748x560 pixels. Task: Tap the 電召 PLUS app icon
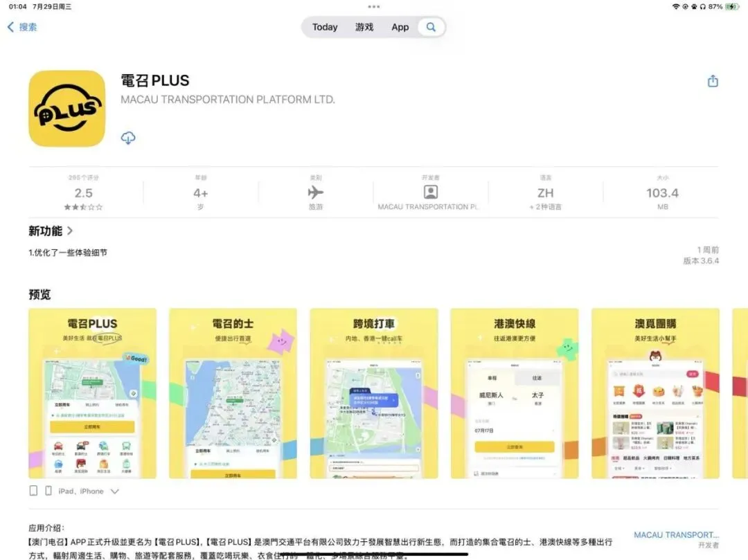[x=66, y=109]
